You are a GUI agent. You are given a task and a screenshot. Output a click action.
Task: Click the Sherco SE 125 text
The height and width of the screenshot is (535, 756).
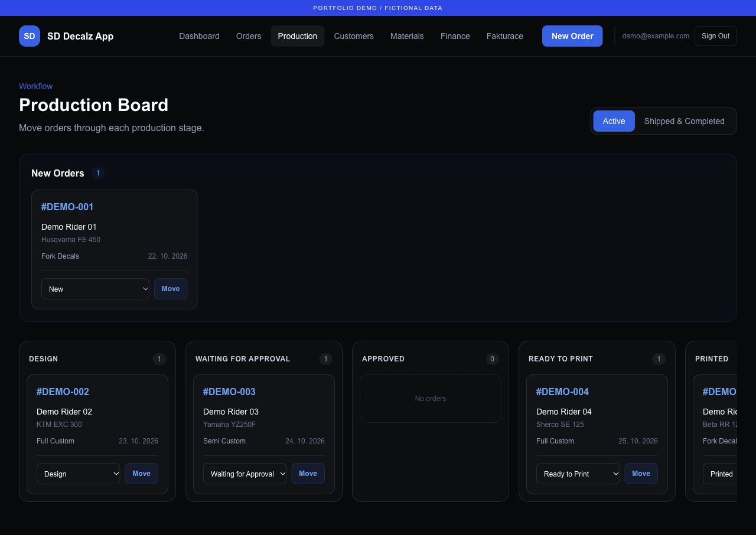click(560, 425)
